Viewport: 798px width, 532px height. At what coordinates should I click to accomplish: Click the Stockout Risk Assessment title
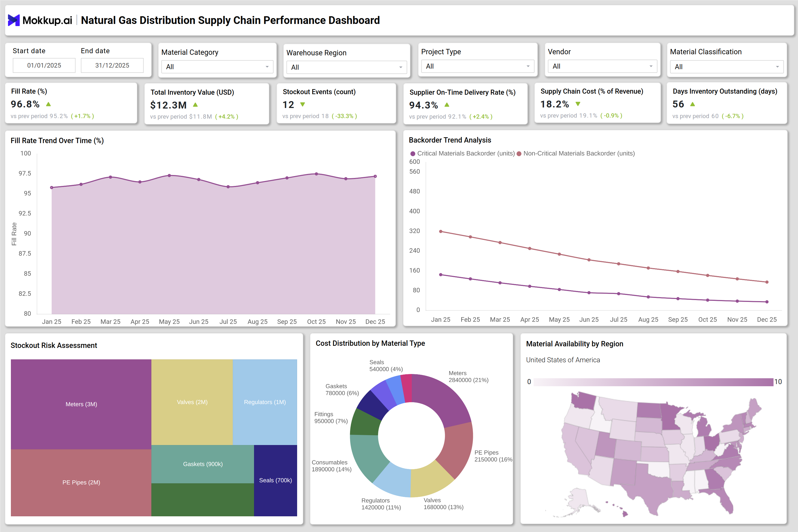pos(54,345)
